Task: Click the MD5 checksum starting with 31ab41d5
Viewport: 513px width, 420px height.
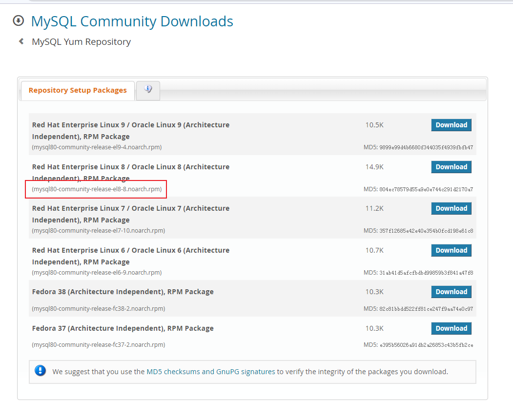Action: [426, 273]
